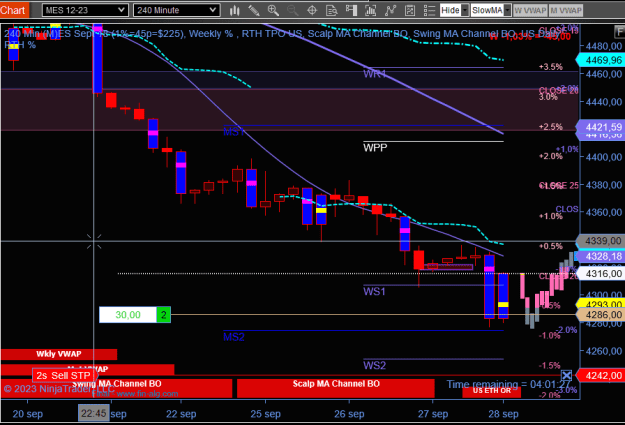Cancel the order with the X box

coord(566,375)
